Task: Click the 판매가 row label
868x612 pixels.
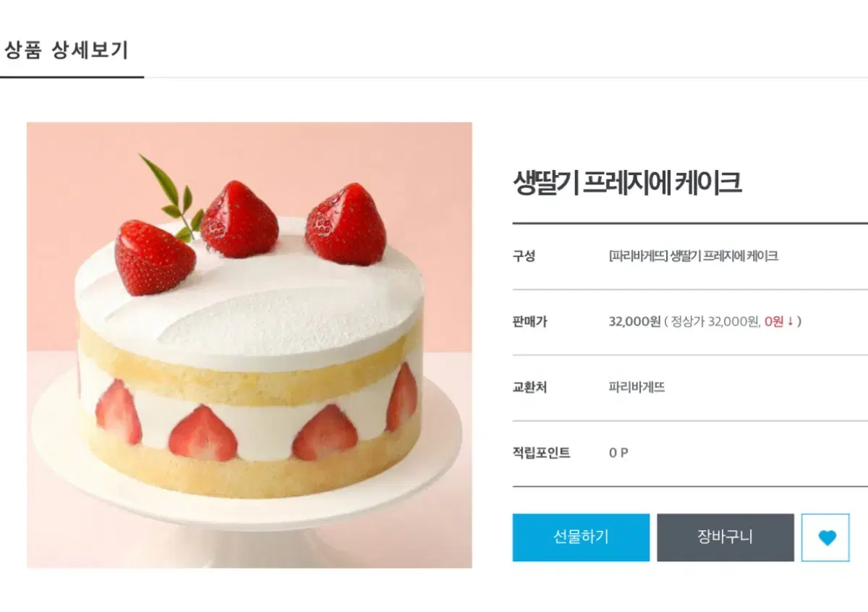Action: pos(530,321)
